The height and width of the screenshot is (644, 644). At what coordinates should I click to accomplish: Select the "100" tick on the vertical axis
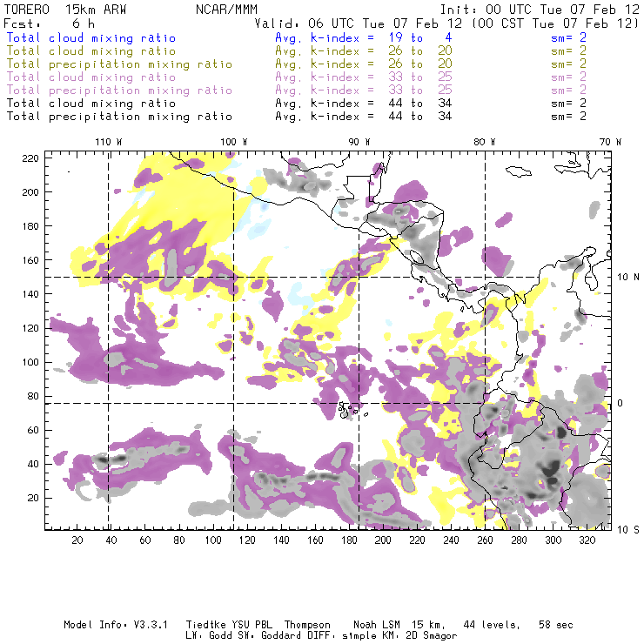pyautogui.click(x=30, y=362)
